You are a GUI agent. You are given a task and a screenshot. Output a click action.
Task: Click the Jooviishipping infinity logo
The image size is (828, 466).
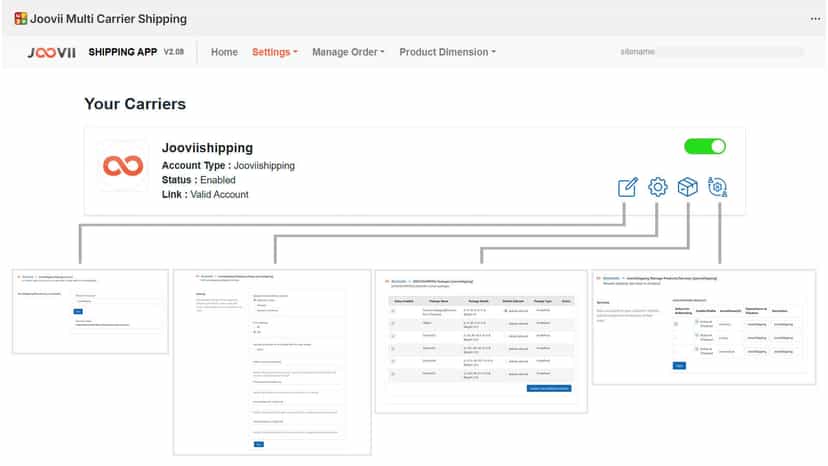tap(123, 166)
